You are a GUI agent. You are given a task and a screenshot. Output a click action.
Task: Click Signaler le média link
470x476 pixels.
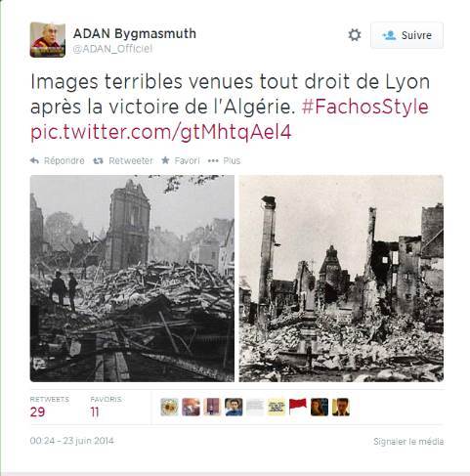[408, 442]
